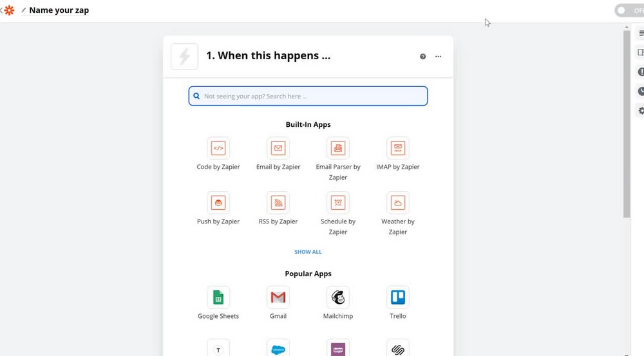Screen dimensions: 644x356
Task: Pick the Schedule by Zapier icon
Action: 338,202
